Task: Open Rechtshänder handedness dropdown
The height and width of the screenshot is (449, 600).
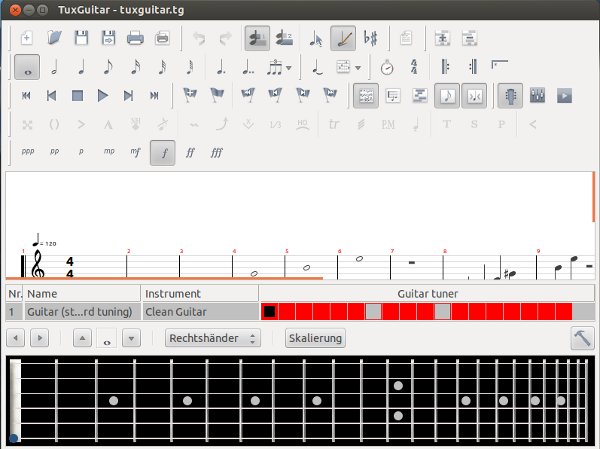Action: tap(213, 338)
